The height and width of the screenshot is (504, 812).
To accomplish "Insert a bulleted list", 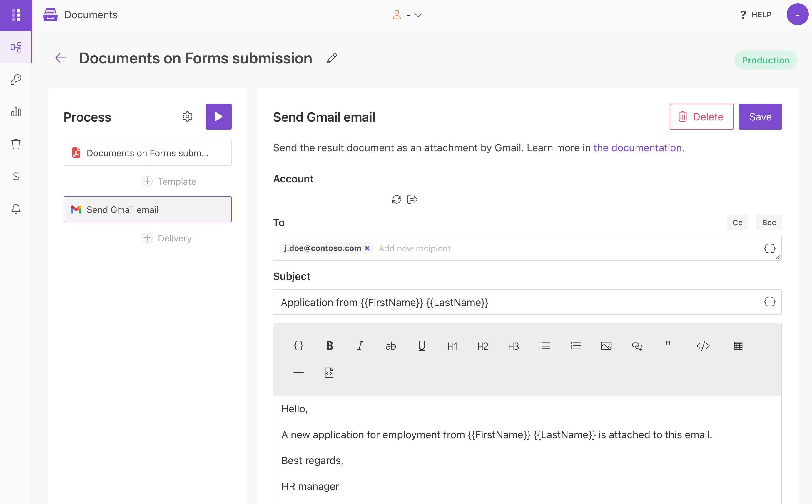I will 545,346.
